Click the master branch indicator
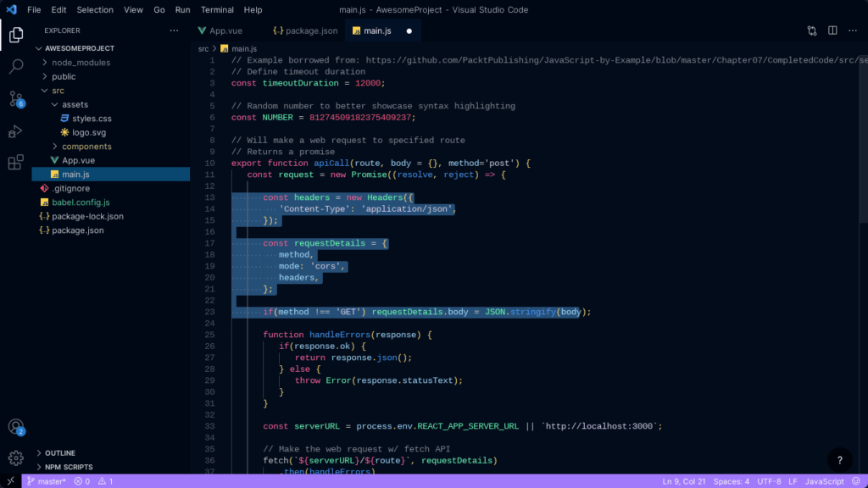Viewport: 868px width, 488px height. [46, 481]
